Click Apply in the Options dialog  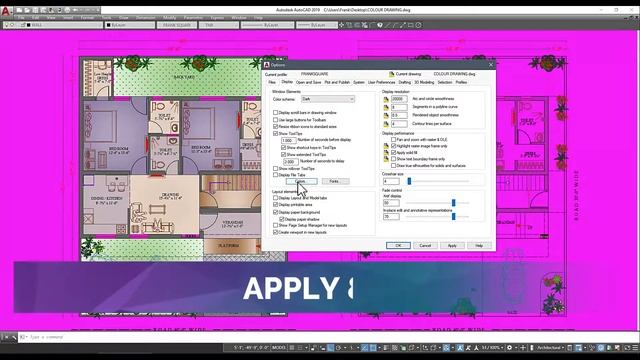[x=452, y=246]
